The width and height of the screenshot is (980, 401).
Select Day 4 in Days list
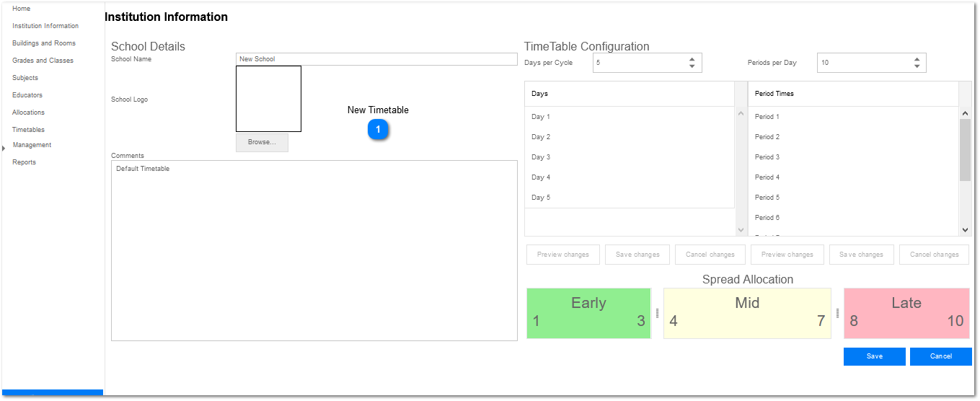click(629, 177)
